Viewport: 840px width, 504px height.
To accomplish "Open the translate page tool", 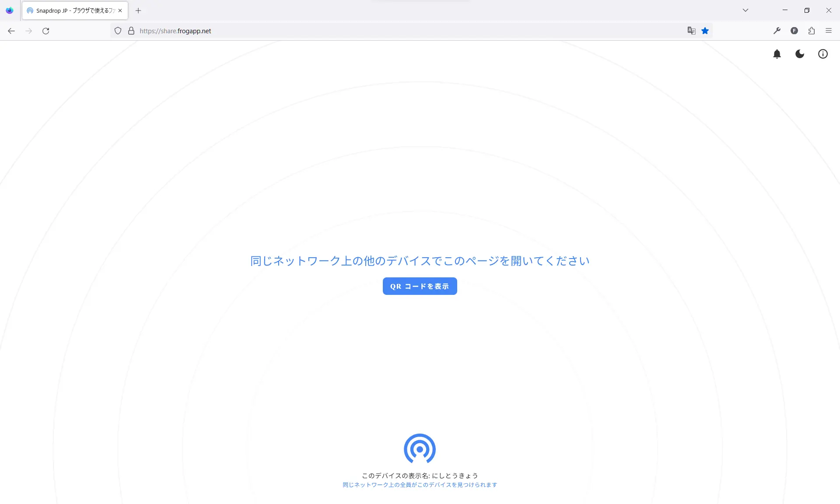I will click(x=691, y=31).
